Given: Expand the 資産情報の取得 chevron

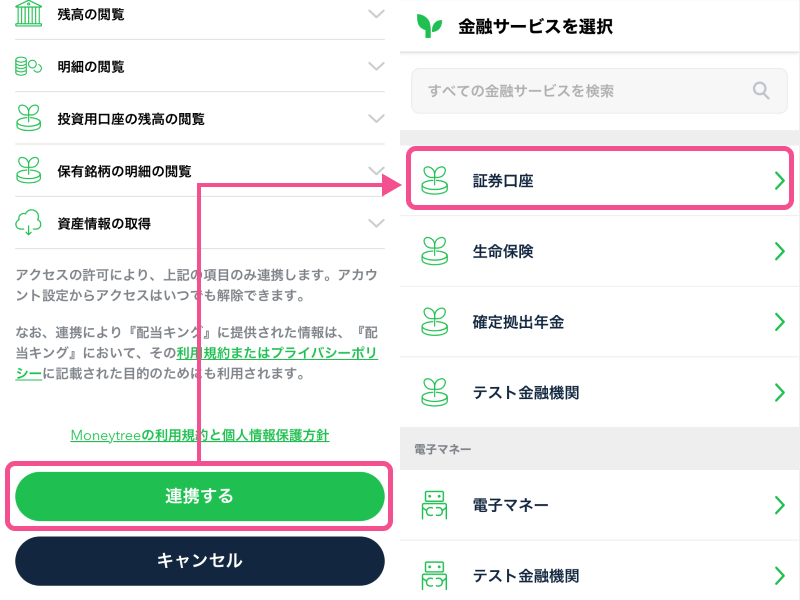Looking at the screenshot, I should [x=376, y=223].
